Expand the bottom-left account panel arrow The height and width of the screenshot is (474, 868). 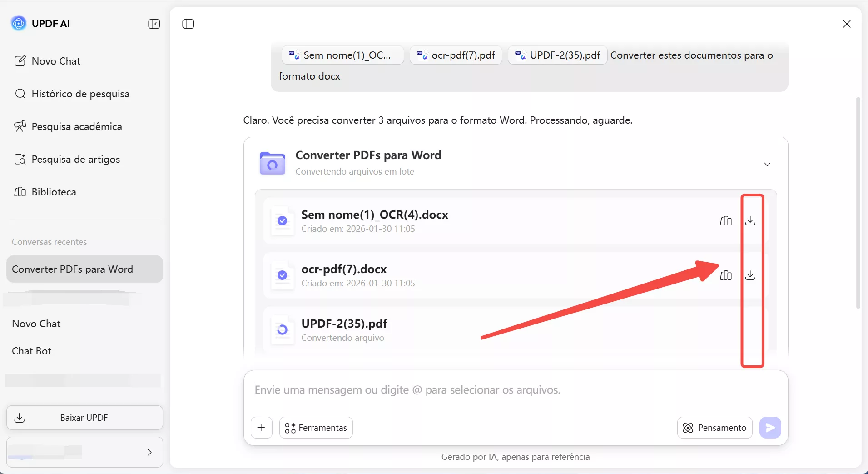(x=150, y=453)
